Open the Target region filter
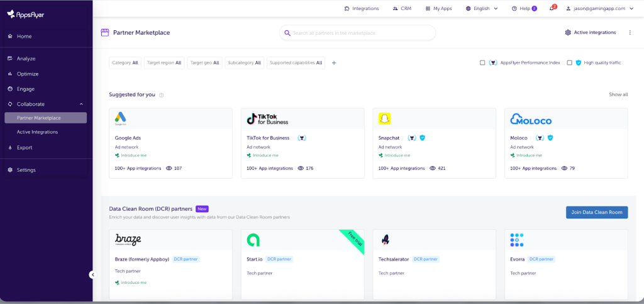The image size is (644, 304). 164,63
